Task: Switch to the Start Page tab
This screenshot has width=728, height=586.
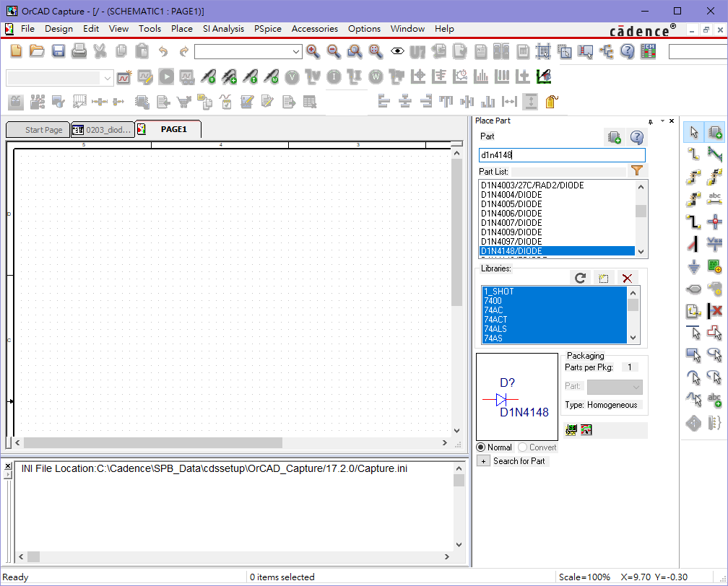Action: (x=38, y=130)
